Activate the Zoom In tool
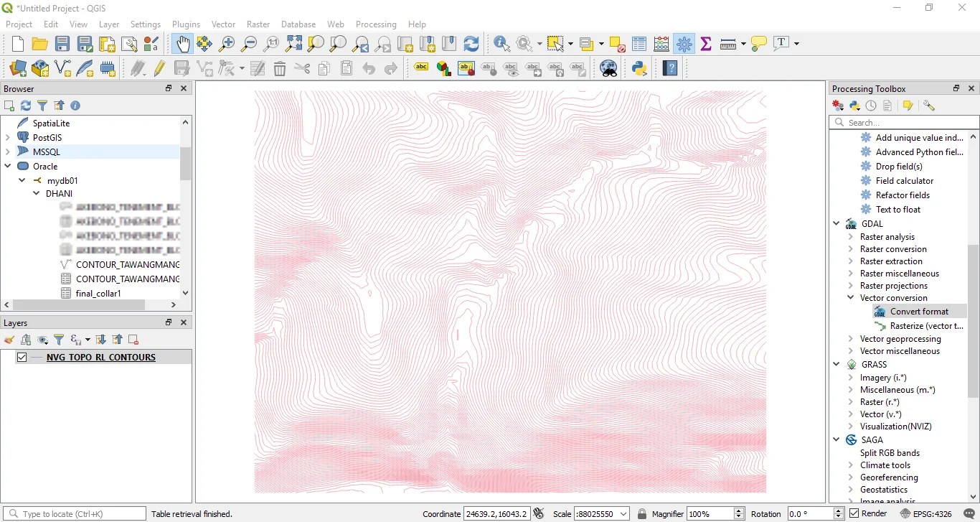Viewport: 980px width, 522px height. [x=227, y=44]
